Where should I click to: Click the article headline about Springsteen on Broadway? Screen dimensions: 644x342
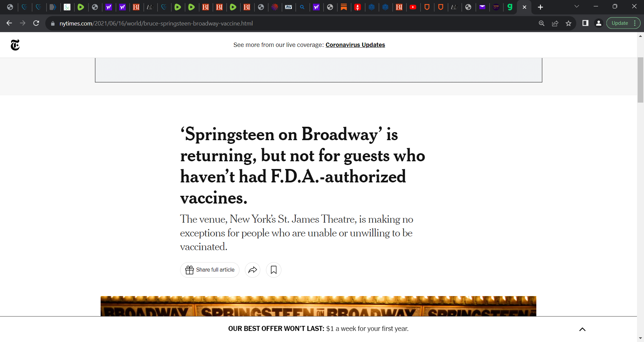point(303,166)
